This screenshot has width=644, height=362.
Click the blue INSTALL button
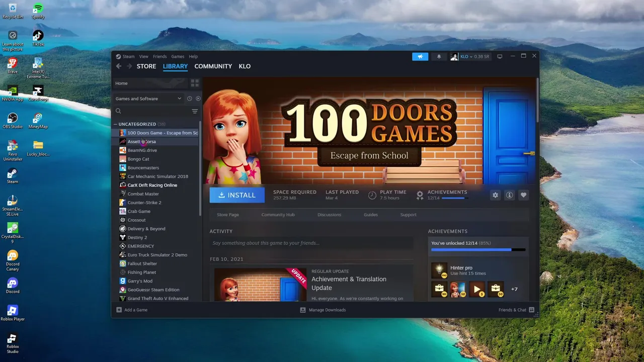click(x=237, y=195)
